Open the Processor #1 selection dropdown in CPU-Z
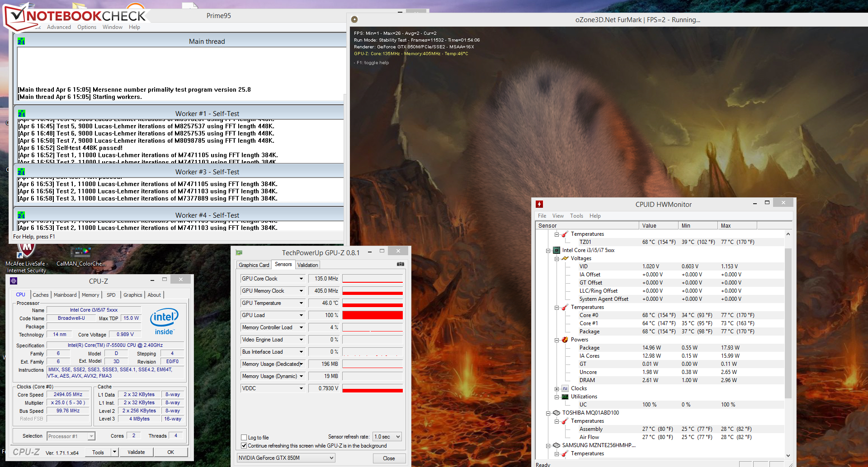This screenshot has height=467, width=868. pyautogui.click(x=71, y=436)
